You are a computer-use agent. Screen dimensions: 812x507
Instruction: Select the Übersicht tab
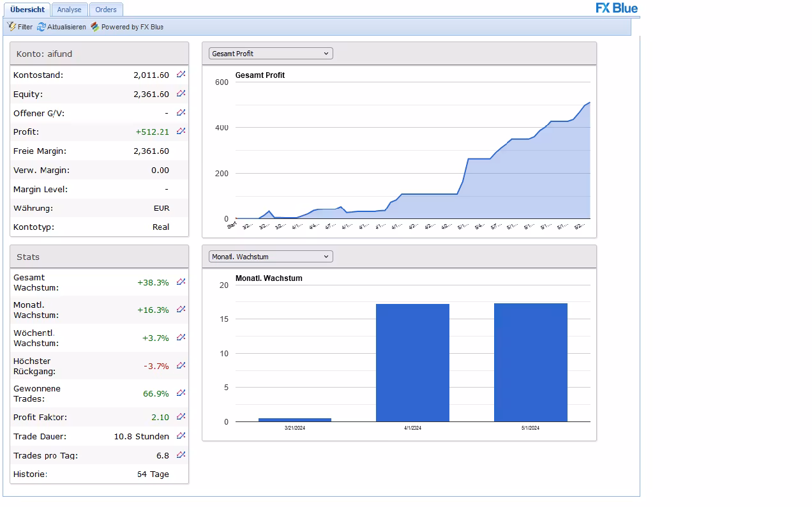point(27,10)
